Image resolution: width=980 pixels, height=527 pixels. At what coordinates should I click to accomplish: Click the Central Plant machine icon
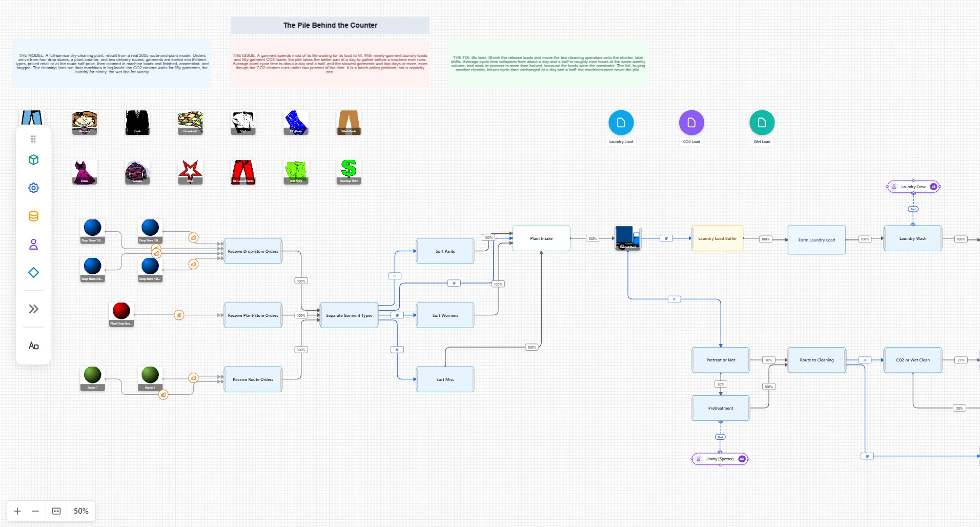[628, 238]
